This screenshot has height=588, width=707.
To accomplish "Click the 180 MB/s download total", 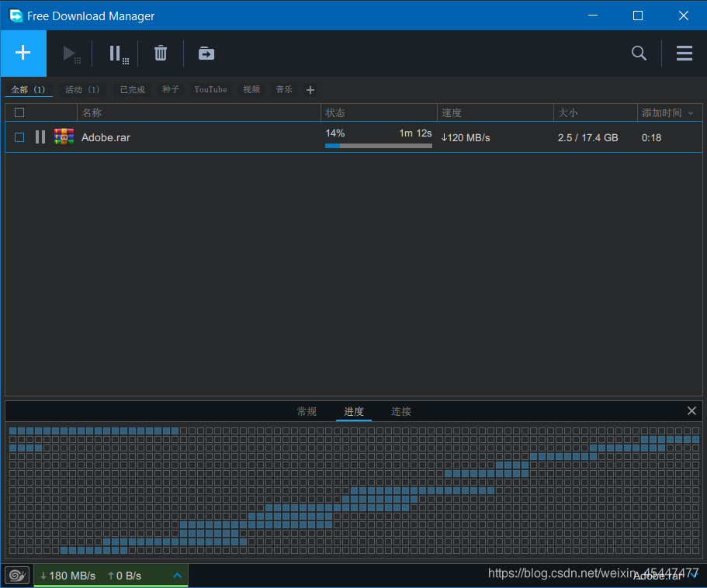I will (x=68, y=576).
